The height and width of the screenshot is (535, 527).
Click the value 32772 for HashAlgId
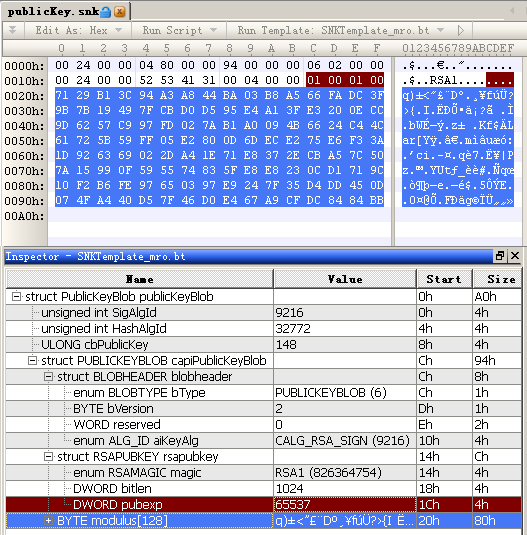pyautogui.click(x=345, y=329)
